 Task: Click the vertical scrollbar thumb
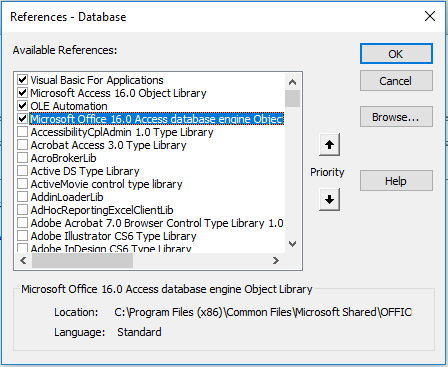292,98
